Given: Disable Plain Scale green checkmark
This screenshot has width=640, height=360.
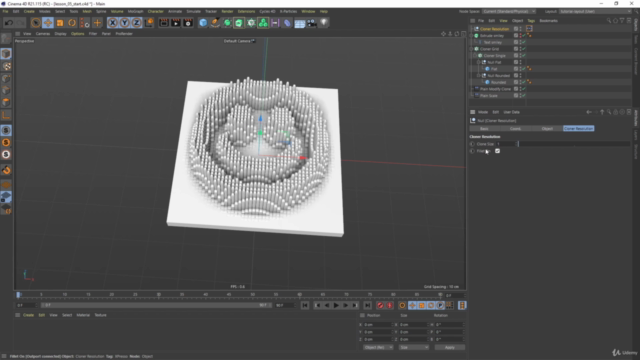Looking at the screenshot, I should pos(524,96).
